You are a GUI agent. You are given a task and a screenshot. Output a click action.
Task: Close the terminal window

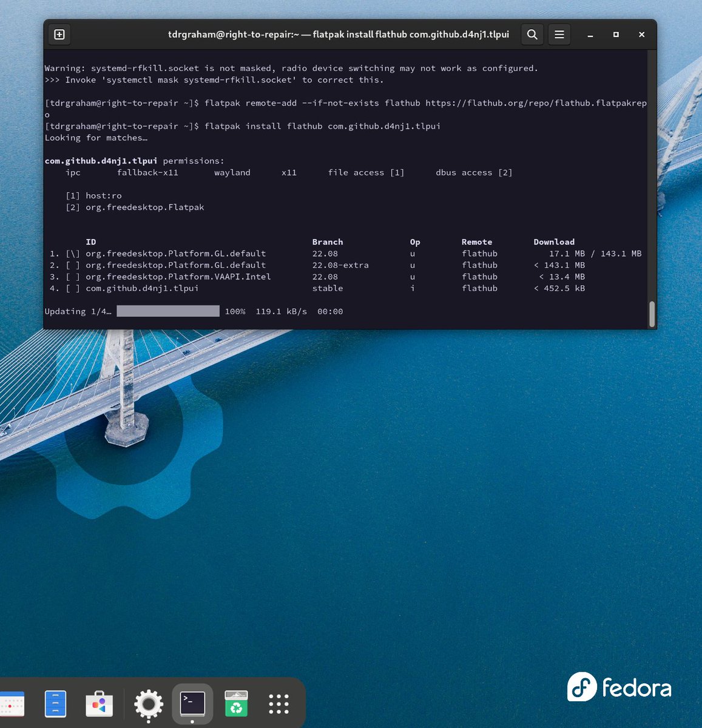642,35
